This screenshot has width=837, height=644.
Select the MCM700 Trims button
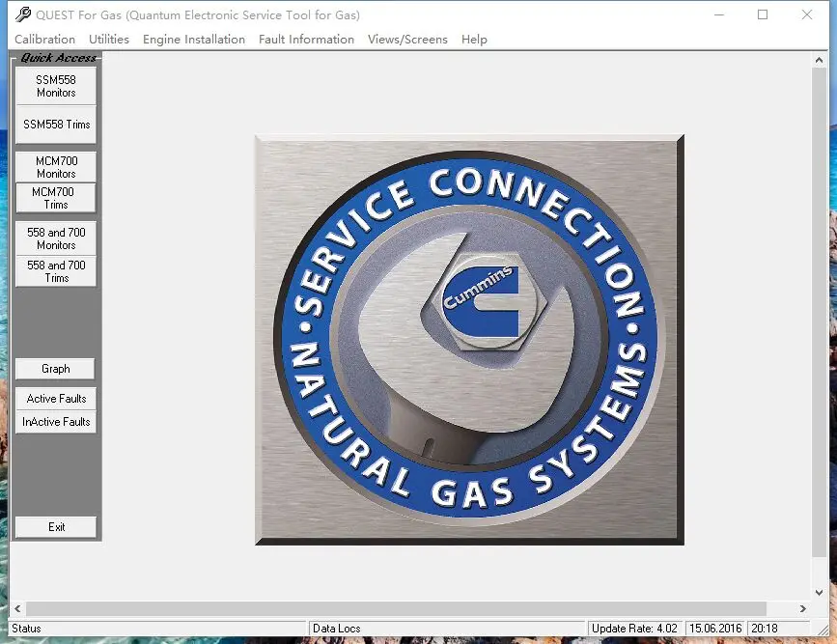56,198
